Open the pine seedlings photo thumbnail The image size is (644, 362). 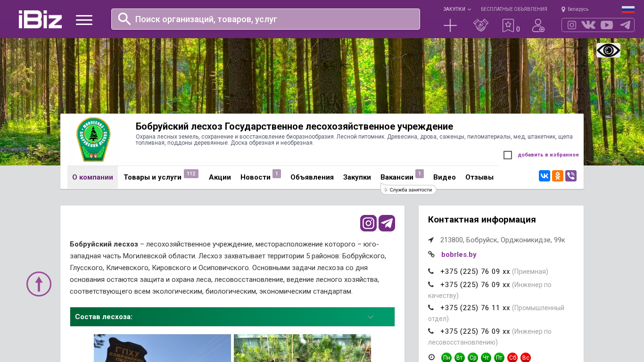pos(302,348)
